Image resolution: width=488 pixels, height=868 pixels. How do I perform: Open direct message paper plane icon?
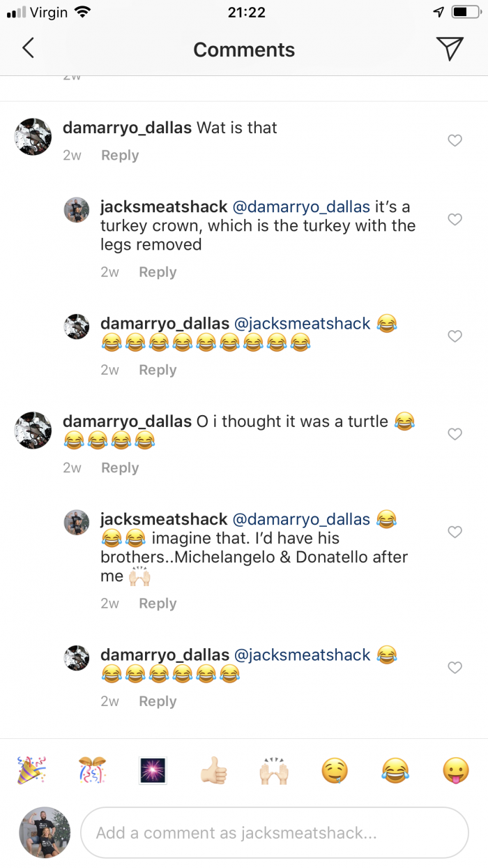(x=450, y=48)
